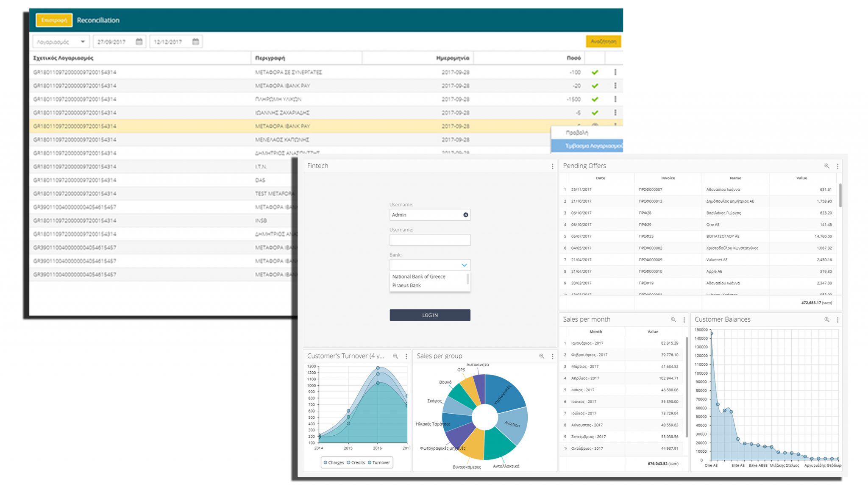Toggle the Charges series in the legend
Image resolution: width=868 pixels, height=487 pixels.
coord(334,462)
